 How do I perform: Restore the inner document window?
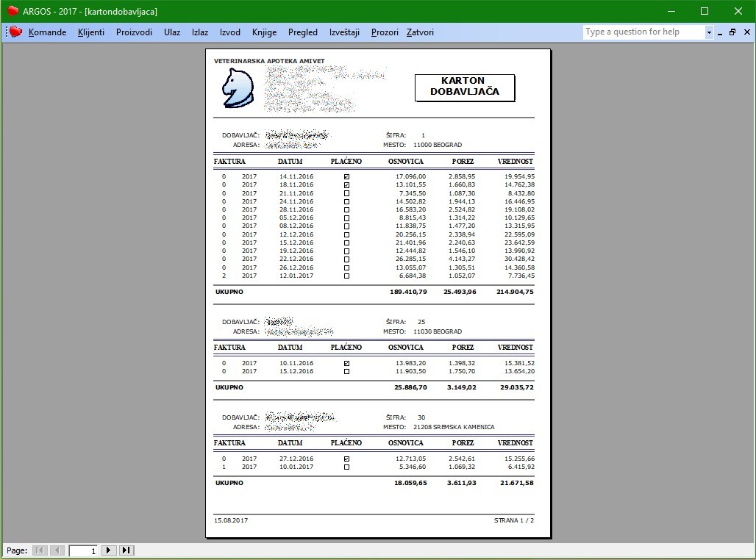(732, 32)
